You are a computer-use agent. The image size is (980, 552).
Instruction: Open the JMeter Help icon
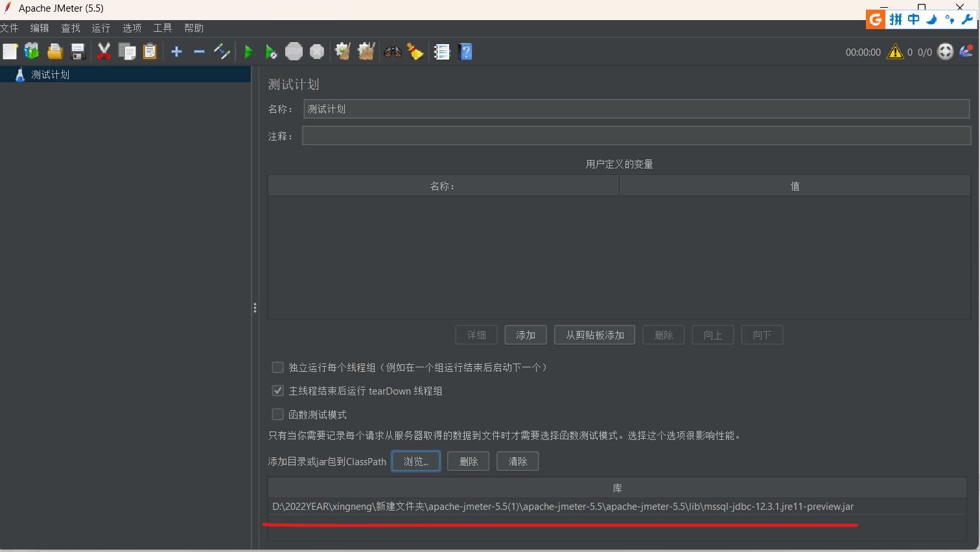pyautogui.click(x=465, y=51)
